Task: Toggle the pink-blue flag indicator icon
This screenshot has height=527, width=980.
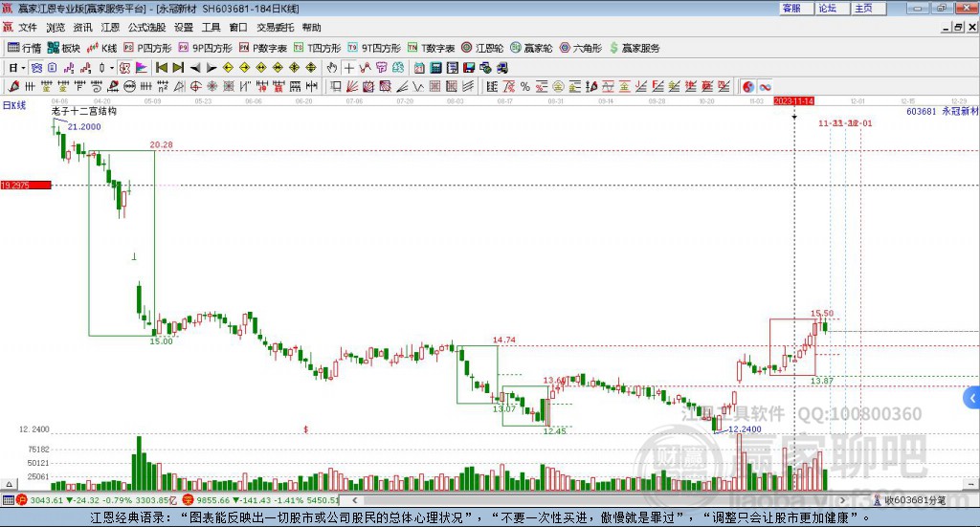Action: point(142,68)
